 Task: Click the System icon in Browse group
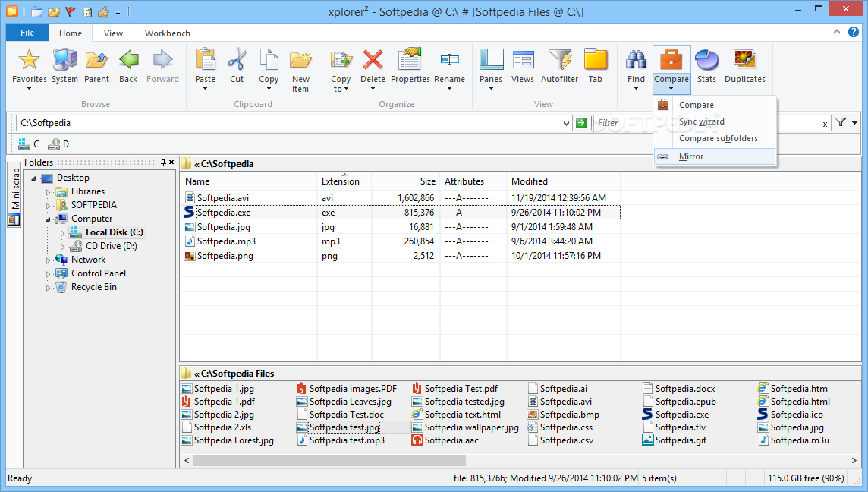point(64,67)
